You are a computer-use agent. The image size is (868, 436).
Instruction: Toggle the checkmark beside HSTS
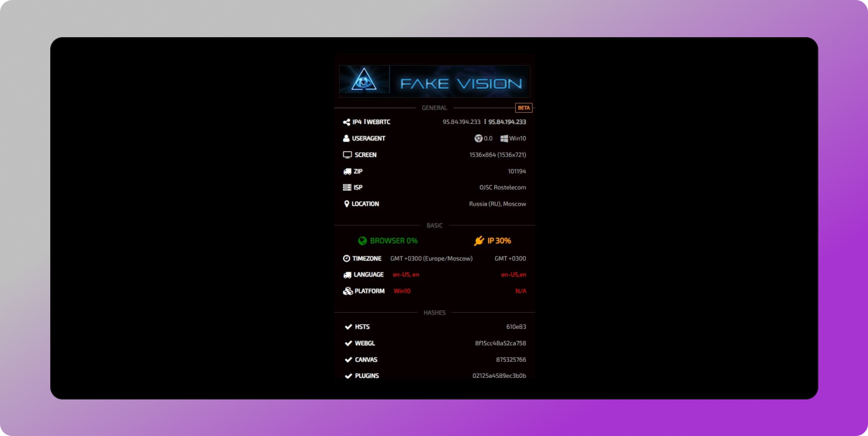(x=347, y=326)
